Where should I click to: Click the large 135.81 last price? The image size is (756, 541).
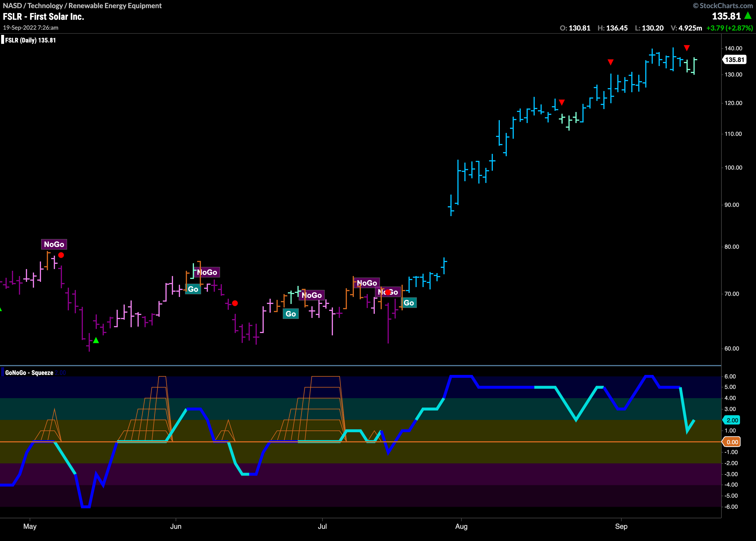click(726, 16)
